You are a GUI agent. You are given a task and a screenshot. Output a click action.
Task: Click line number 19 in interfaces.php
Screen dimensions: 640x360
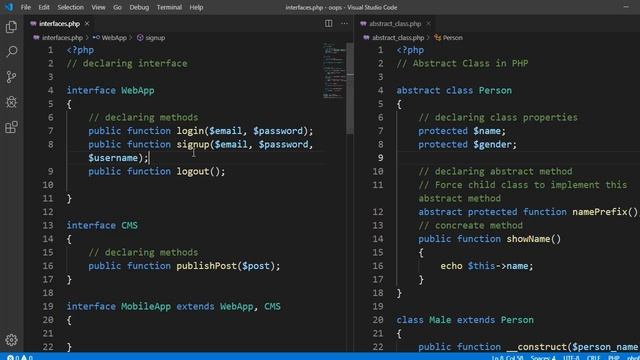[x=48, y=306]
